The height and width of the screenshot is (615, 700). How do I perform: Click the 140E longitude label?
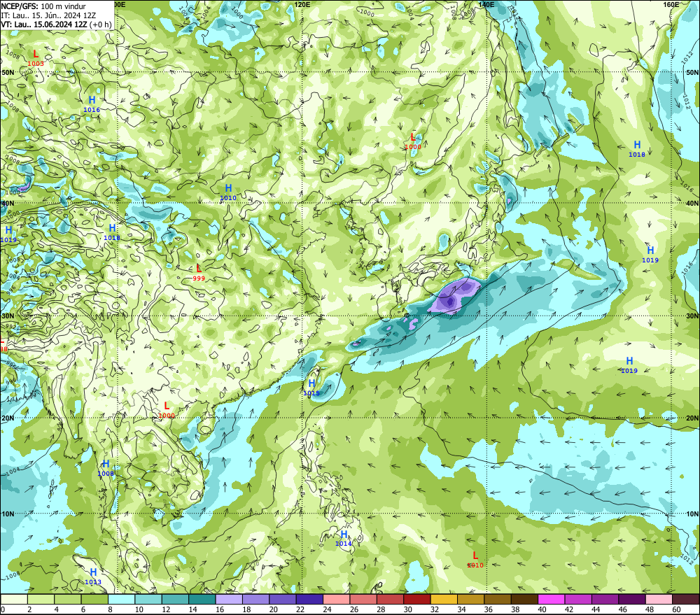[x=486, y=4]
